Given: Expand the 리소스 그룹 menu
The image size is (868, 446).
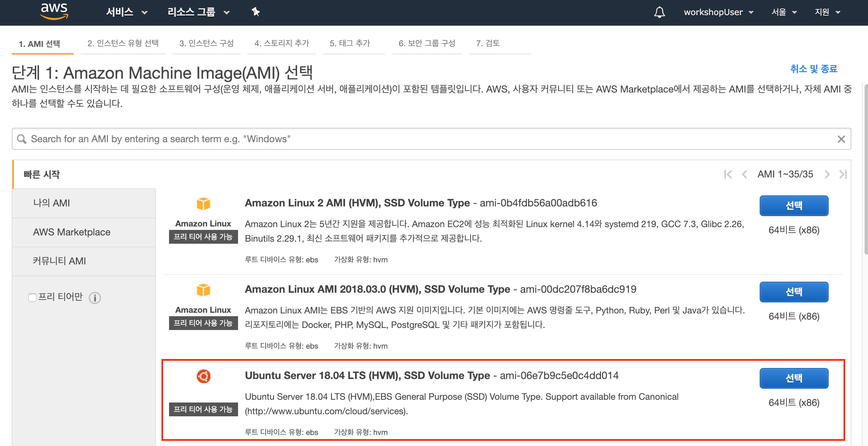Looking at the screenshot, I should pyautogui.click(x=199, y=12).
